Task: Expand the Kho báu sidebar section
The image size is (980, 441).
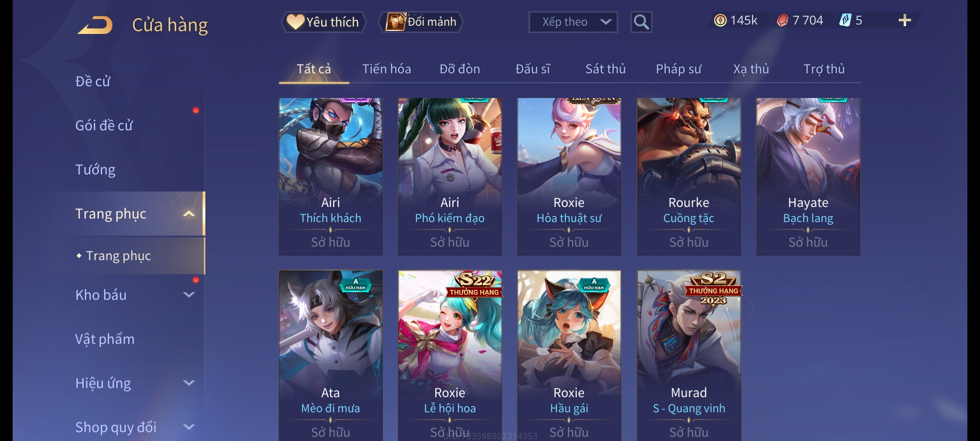Action: [x=189, y=295]
